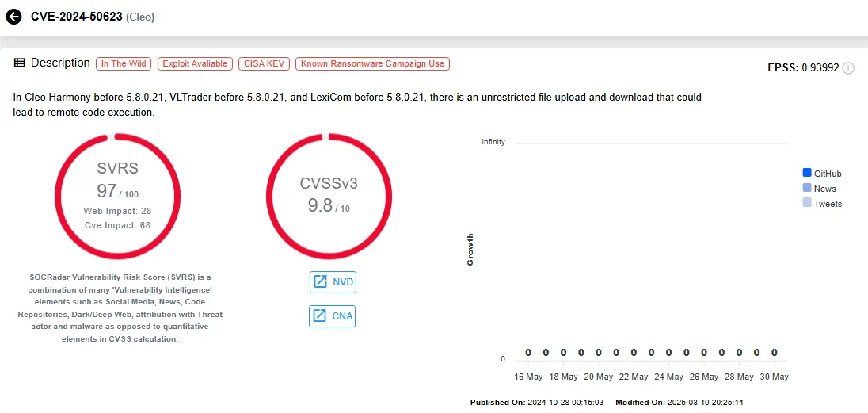Click the CVSSv3 score gauge

click(x=329, y=197)
